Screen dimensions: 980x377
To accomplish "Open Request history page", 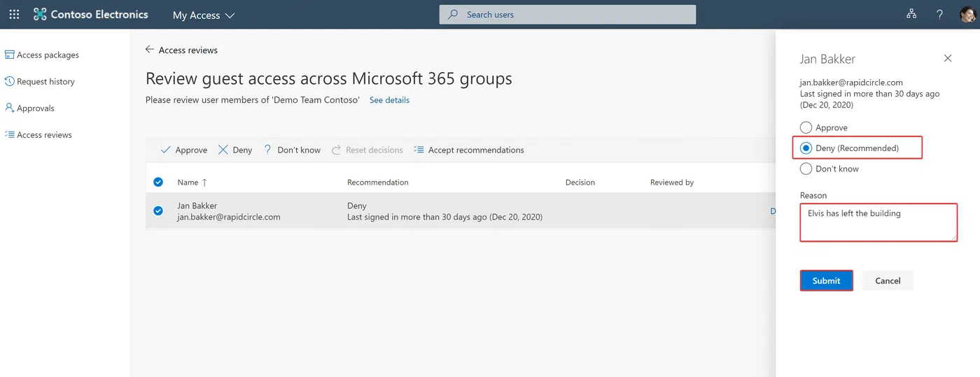I will point(40,81).
